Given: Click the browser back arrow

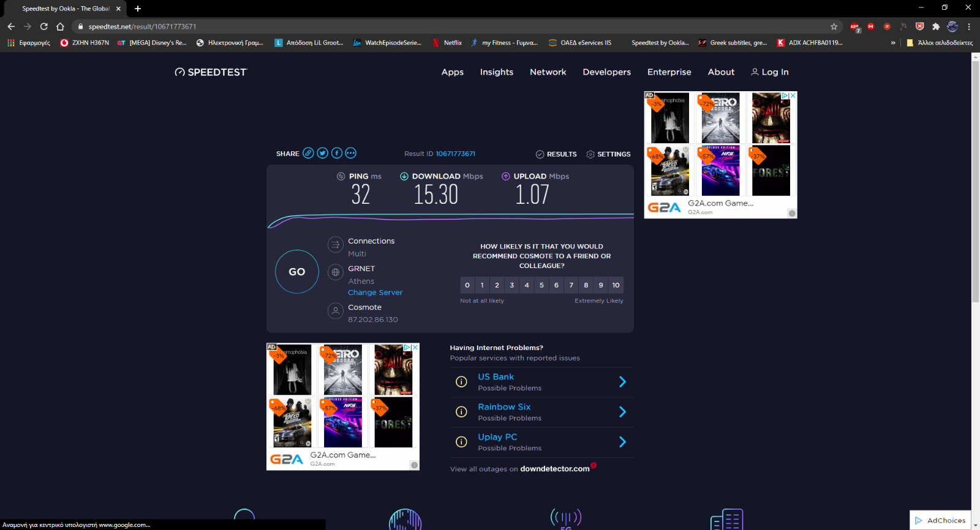Looking at the screenshot, I should 11,26.
